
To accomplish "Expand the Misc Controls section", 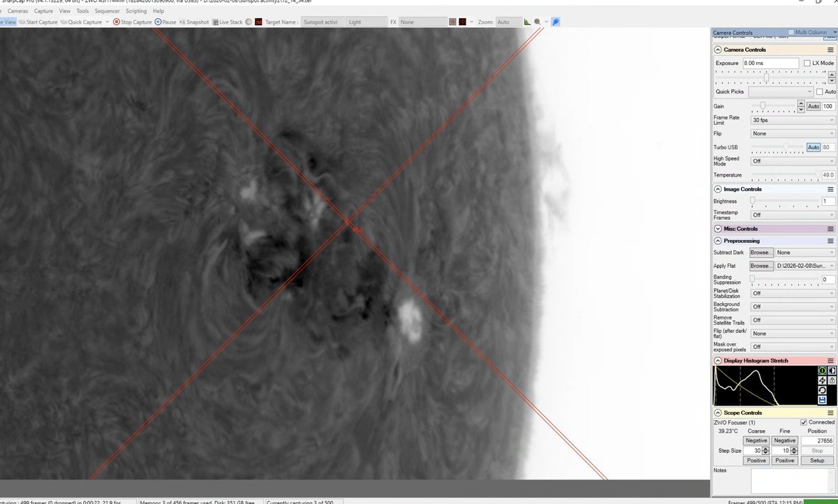I will click(x=718, y=229).
